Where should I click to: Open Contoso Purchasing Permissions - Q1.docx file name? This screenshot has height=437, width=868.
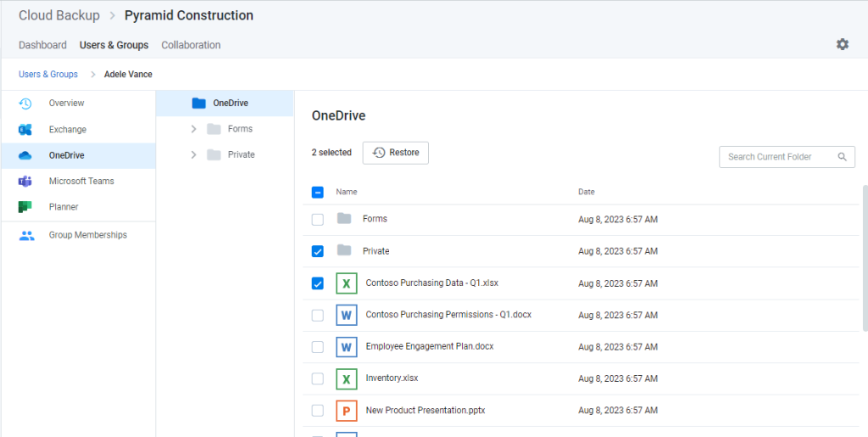pyautogui.click(x=448, y=315)
